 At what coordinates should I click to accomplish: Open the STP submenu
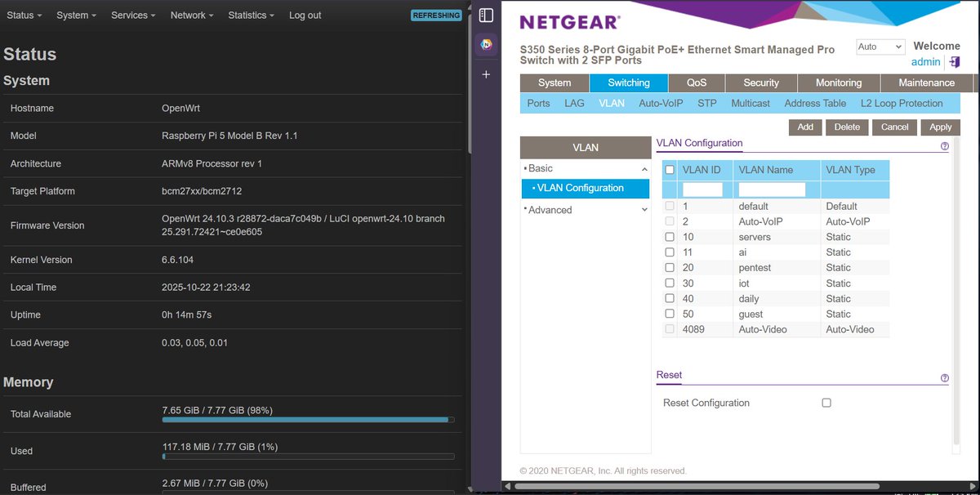(707, 104)
